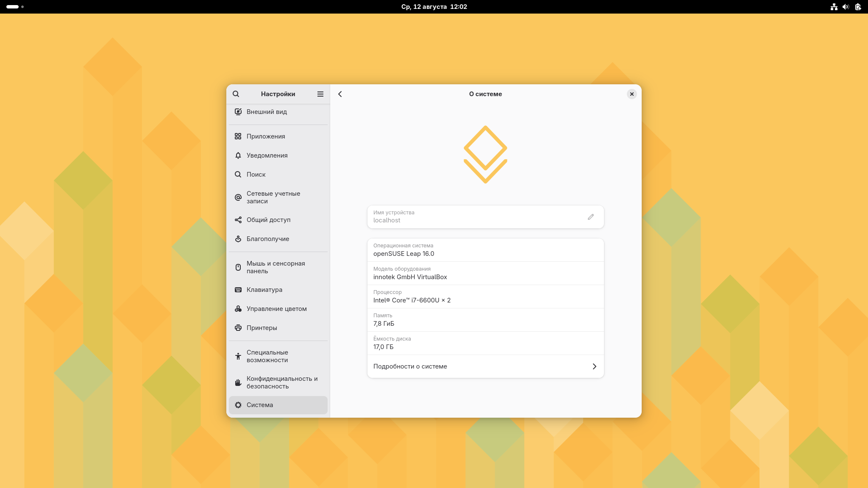Click the System gear icon
Screen dimensions: 868x488
tap(238, 405)
